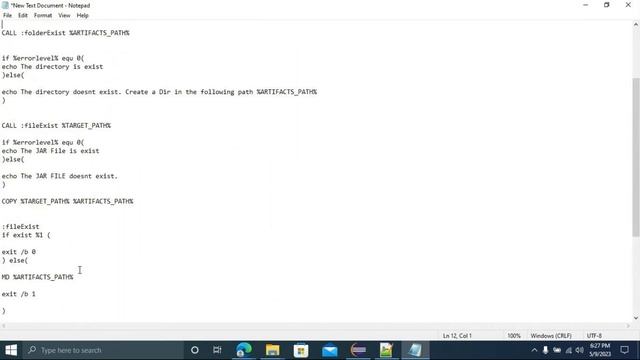Open the File menu
This screenshot has width=640, height=360.
pyautogui.click(x=7, y=16)
